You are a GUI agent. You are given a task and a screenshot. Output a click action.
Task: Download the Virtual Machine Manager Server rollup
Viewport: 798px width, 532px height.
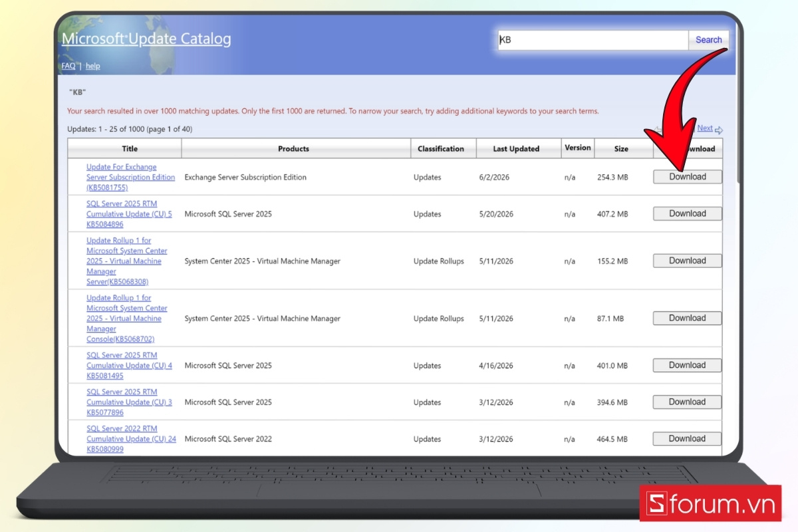687,261
